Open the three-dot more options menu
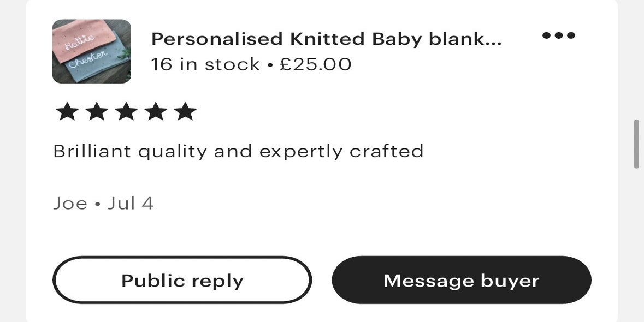 click(x=558, y=36)
